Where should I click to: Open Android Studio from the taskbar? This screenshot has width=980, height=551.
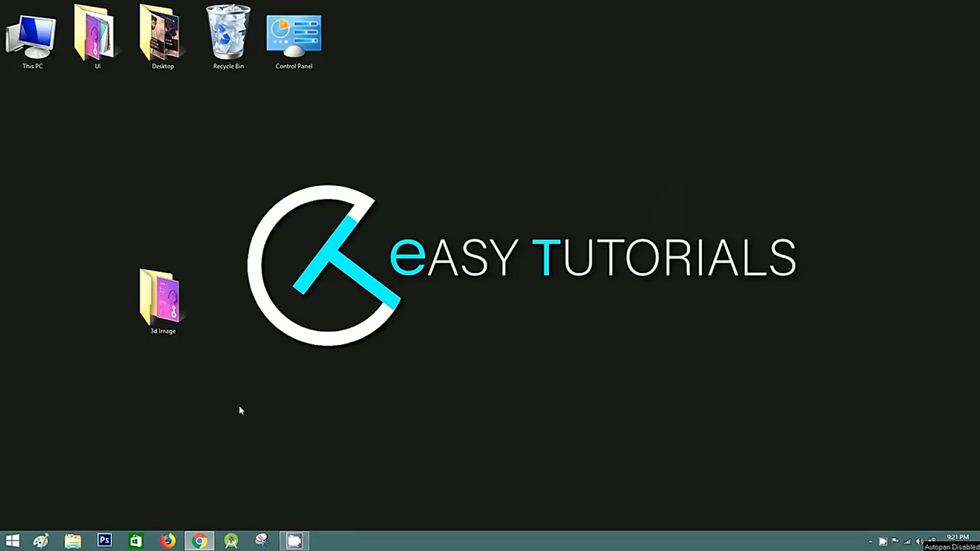click(231, 541)
